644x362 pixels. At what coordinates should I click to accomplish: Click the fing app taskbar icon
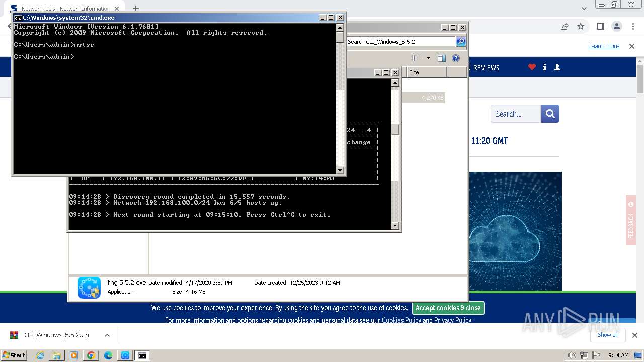click(125, 355)
